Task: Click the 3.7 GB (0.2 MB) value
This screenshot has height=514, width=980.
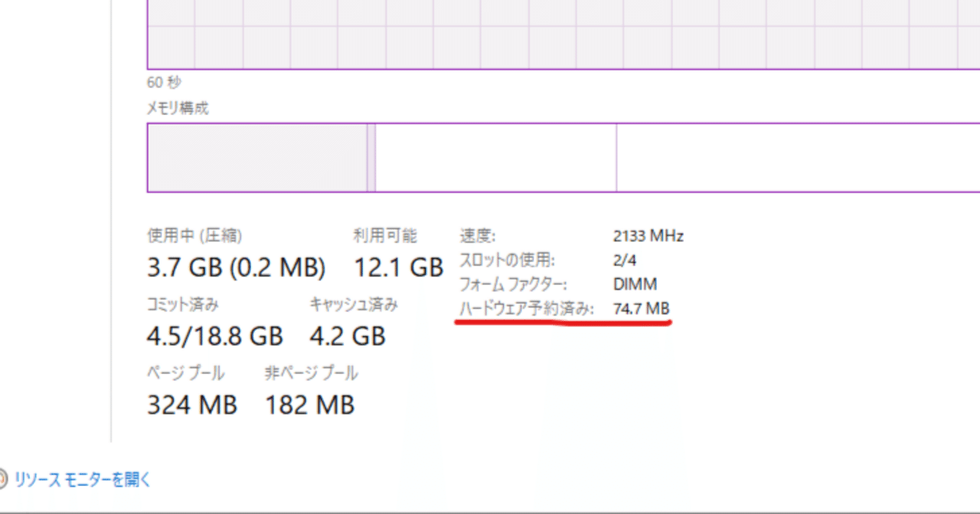Action: (x=236, y=267)
